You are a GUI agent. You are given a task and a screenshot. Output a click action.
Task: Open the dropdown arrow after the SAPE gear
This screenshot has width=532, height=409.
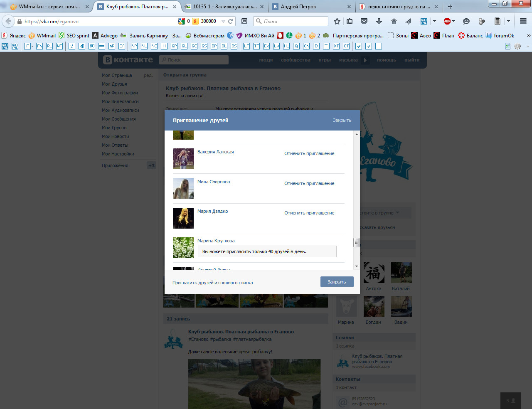(528, 46)
